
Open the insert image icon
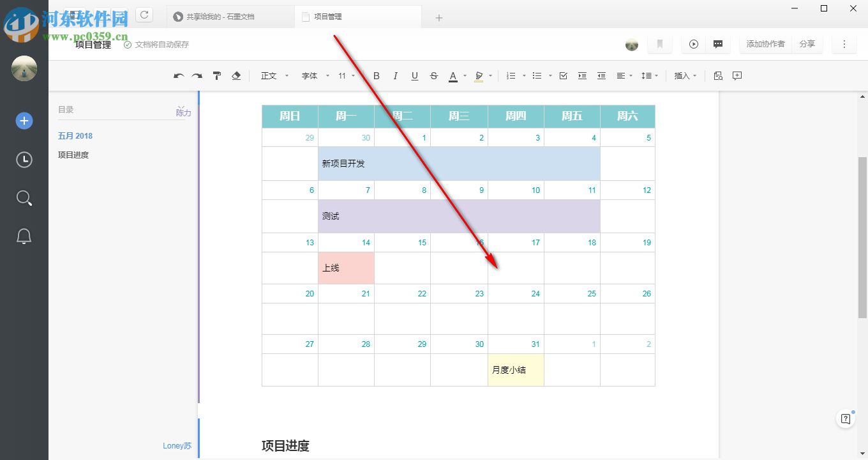(717, 75)
